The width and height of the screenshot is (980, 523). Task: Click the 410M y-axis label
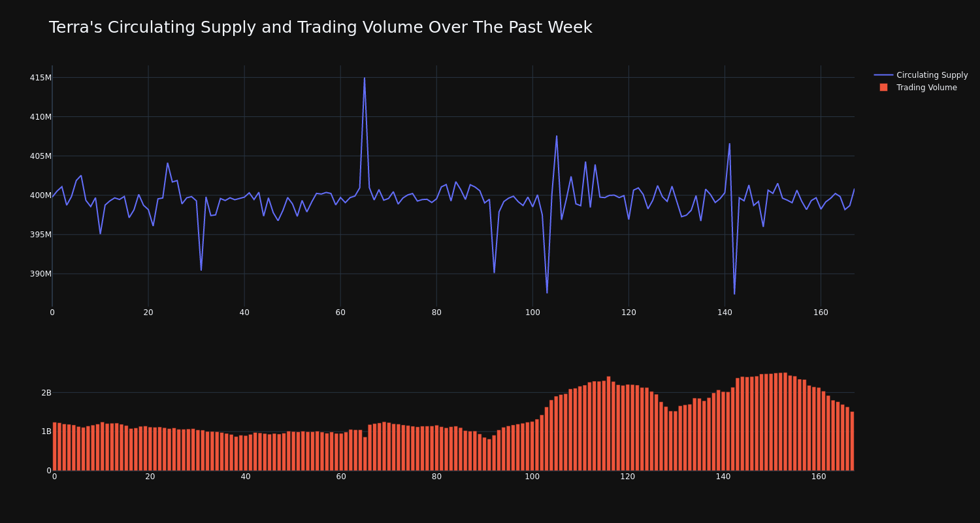pyautogui.click(x=41, y=117)
